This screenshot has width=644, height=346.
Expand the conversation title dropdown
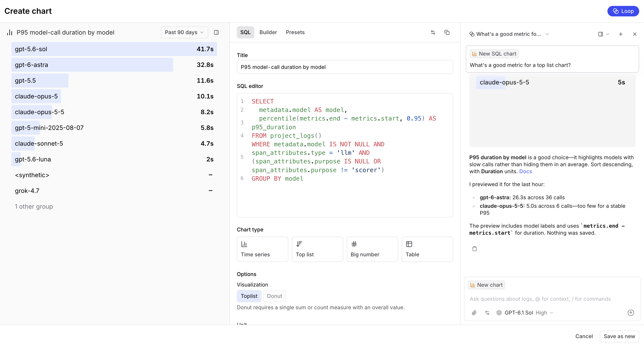pyautogui.click(x=547, y=34)
